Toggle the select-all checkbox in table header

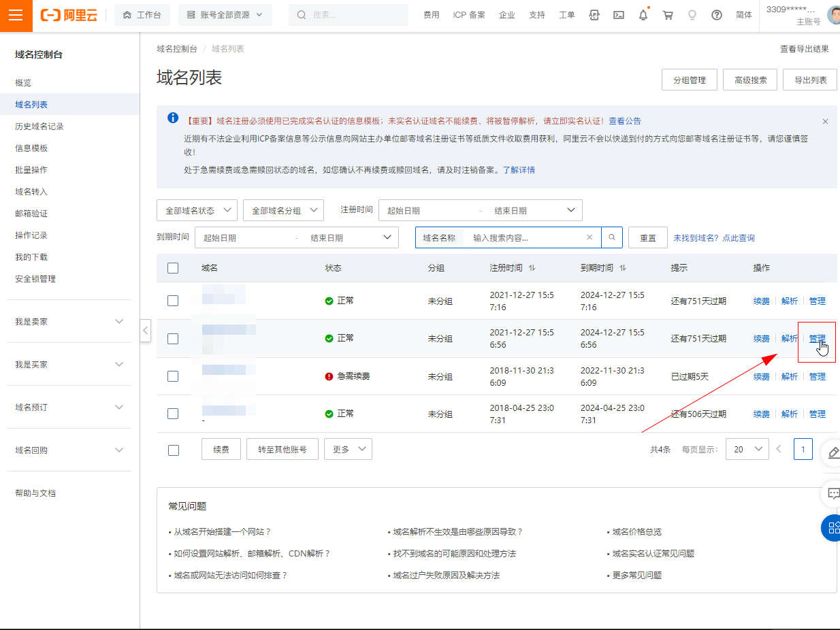(173, 268)
